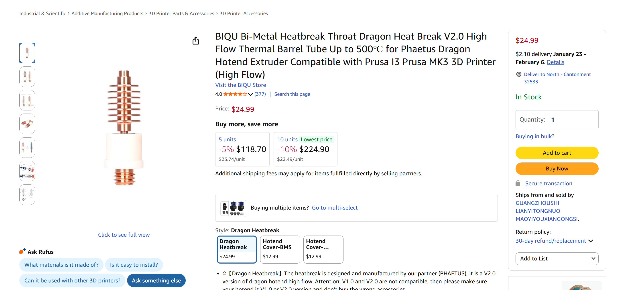Select the sixth thumbnail with diagram
The image size is (644, 290).
(x=27, y=171)
